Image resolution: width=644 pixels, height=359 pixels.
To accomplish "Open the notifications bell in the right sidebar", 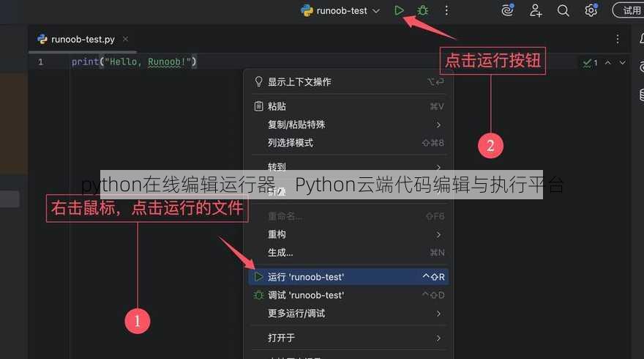I will [641, 39].
